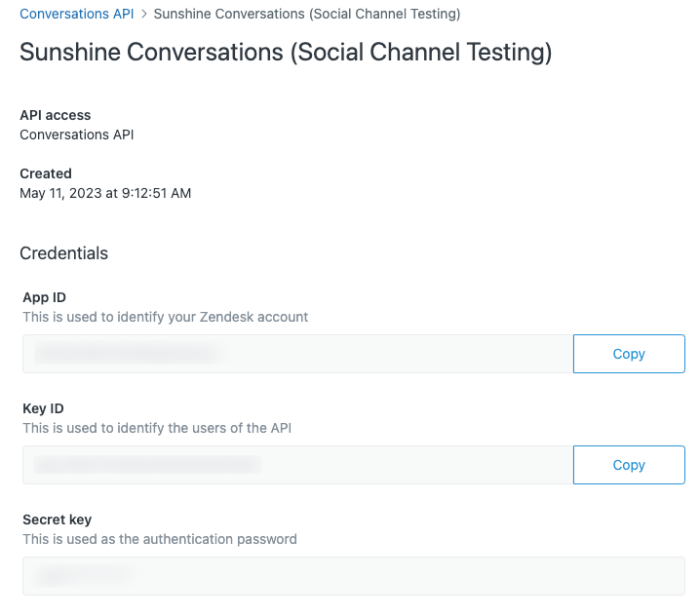Focus the Key ID value field
Viewport: 700px width, 616px height.
pyautogui.click(x=297, y=465)
